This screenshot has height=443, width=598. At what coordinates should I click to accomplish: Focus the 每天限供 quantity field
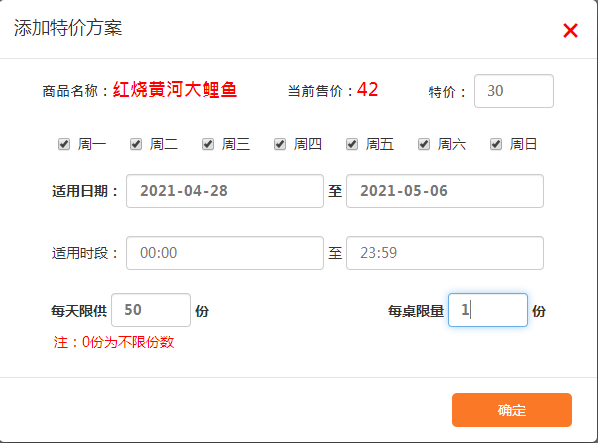[x=151, y=310]
